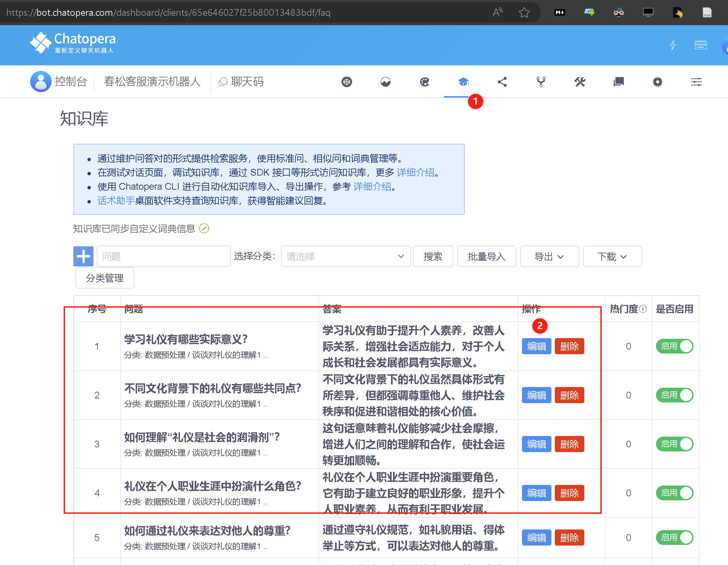
Task: Open the 导出 export dropdown
Action: (x=549, y=256)
